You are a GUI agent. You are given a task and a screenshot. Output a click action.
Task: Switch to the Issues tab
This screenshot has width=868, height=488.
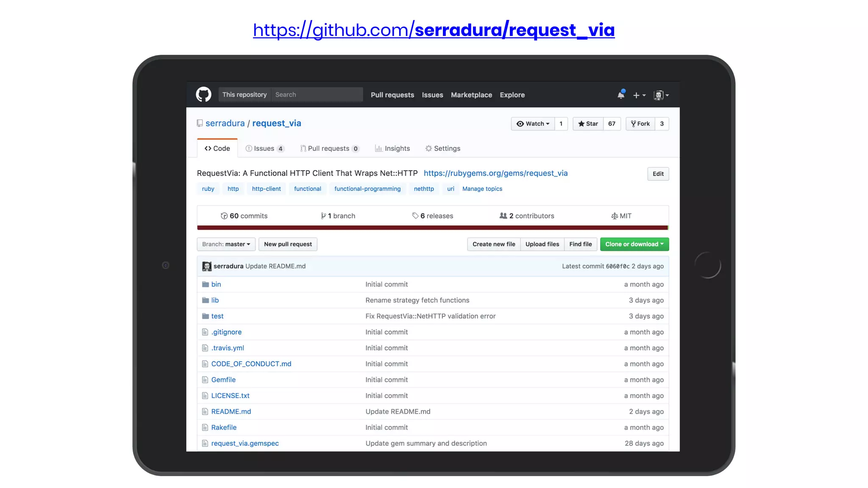tap(265, 148)
